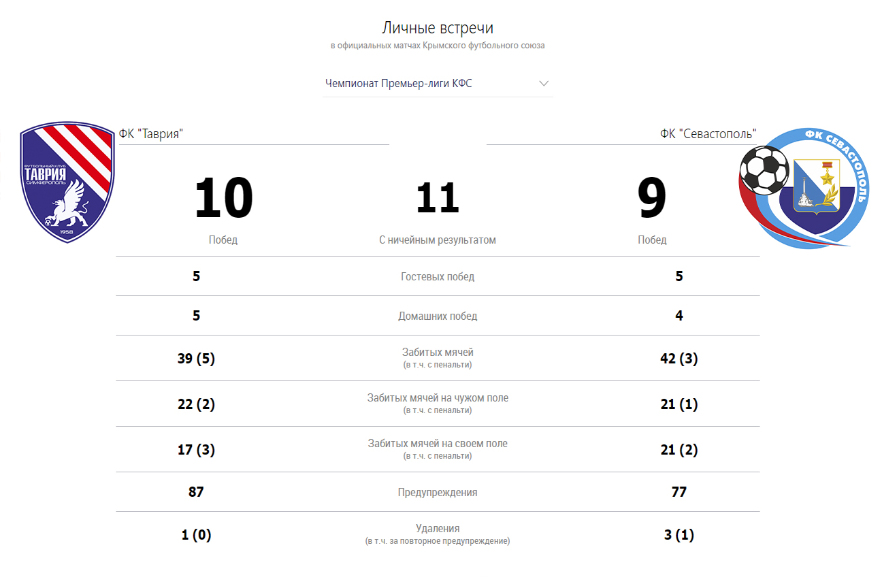Click the Забитых мячей на чужом поле label

(438, 398)
